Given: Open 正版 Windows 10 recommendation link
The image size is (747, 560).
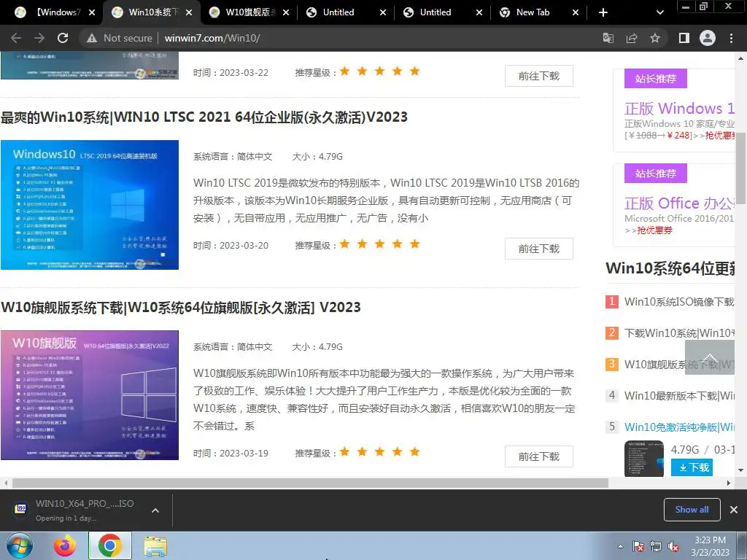Looking at the screenshot, I should point(679,109).
